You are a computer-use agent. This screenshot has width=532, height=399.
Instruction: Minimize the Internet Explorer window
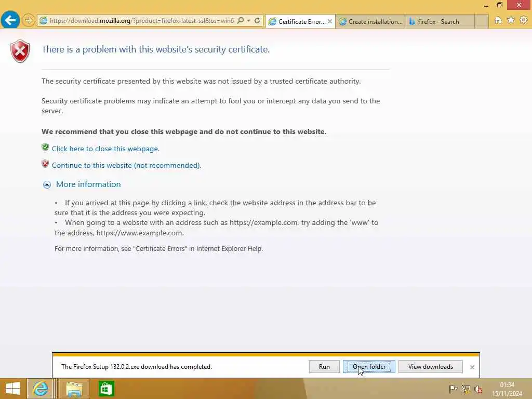(x=486, y=5)
